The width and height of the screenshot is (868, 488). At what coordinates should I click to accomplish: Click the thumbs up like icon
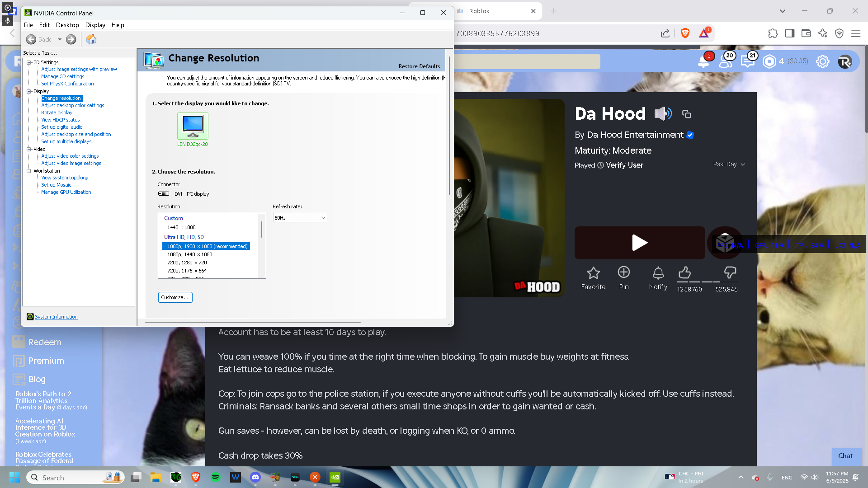point(684,272)
